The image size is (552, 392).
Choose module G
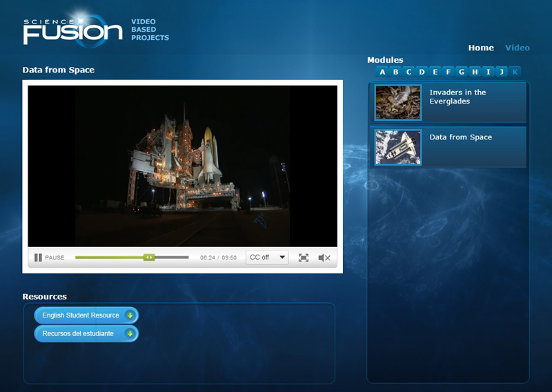462,72
